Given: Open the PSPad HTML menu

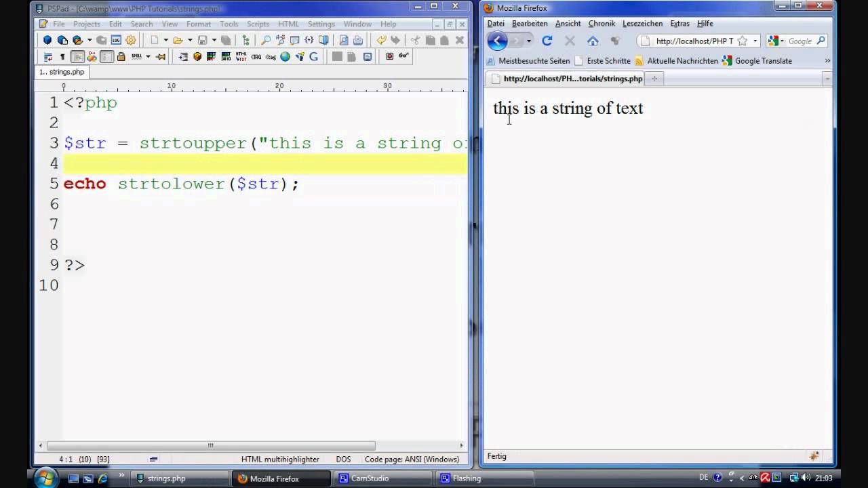Looking at the screenshot, I should [x=288, y=24].
